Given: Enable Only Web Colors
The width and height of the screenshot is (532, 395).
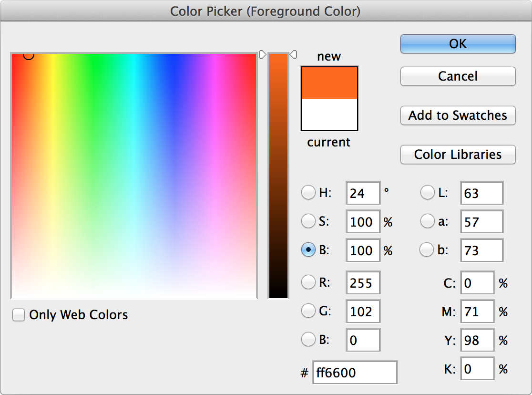Looking at the screenshot, I should tap(18, 315).
